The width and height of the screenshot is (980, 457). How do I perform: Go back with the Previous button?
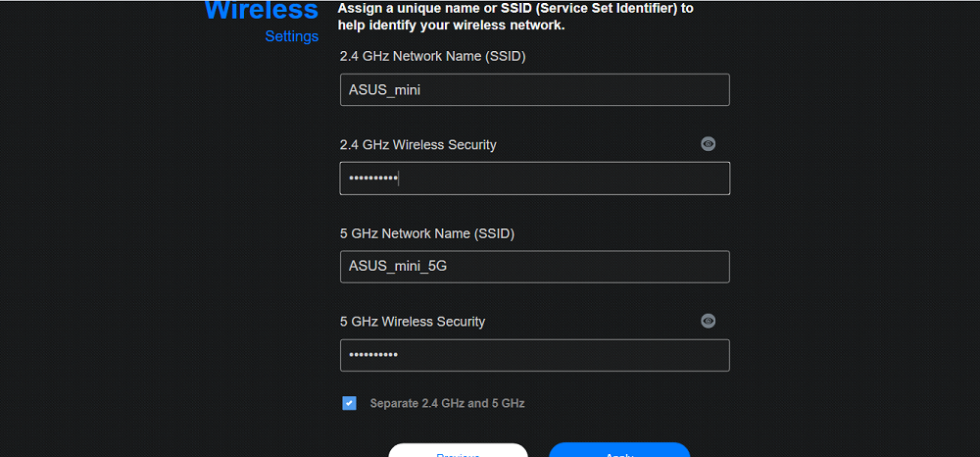[x=458, y=450]
